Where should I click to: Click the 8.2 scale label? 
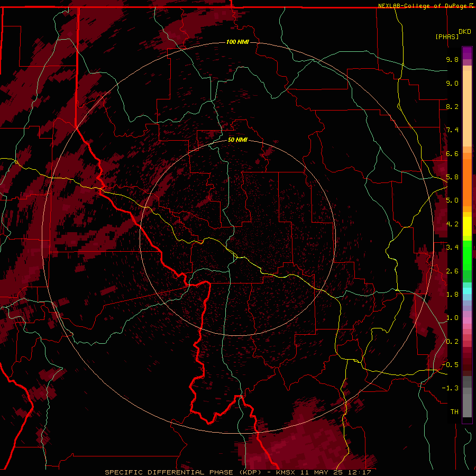point(452,106)
